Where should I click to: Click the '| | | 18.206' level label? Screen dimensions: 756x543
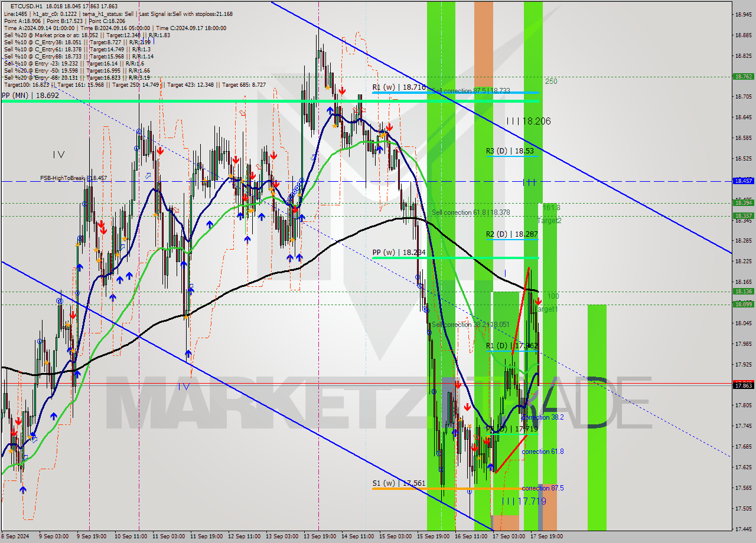(528, 121)
